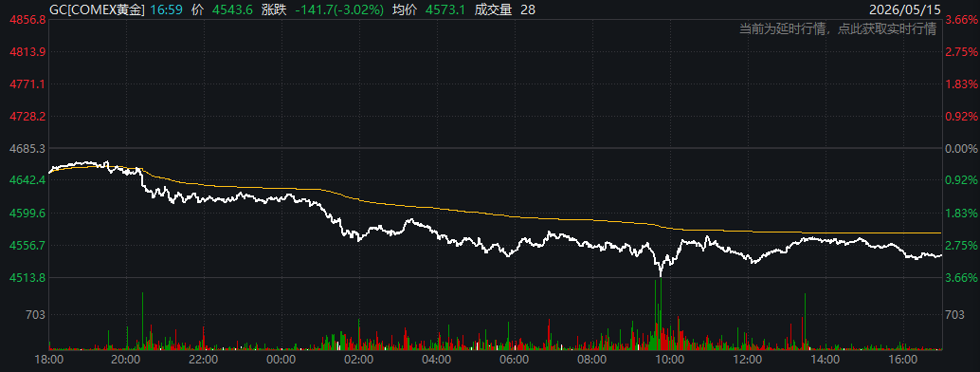Select the tallest green volume bar before 10:00

coord(661,313)
